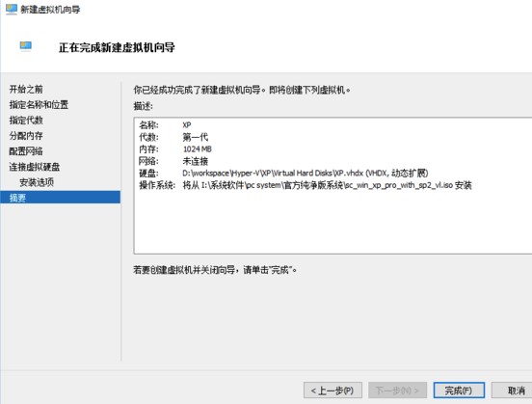Image resolution: width=532 pixels, height=404 pixels.
Task: Click the heading 正在完成新建虚拟机向导
Action: [117, 47]
